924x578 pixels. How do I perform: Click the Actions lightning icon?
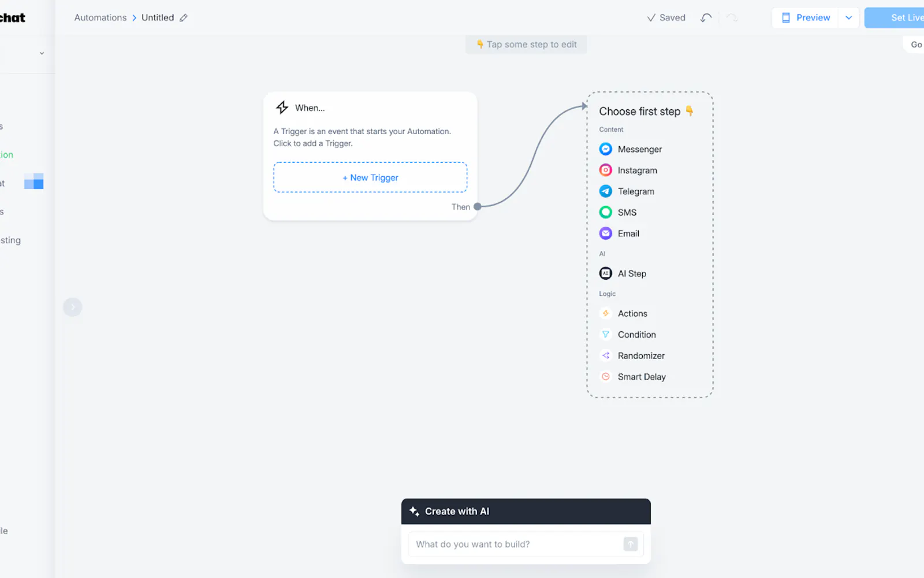tap(605, 313)
